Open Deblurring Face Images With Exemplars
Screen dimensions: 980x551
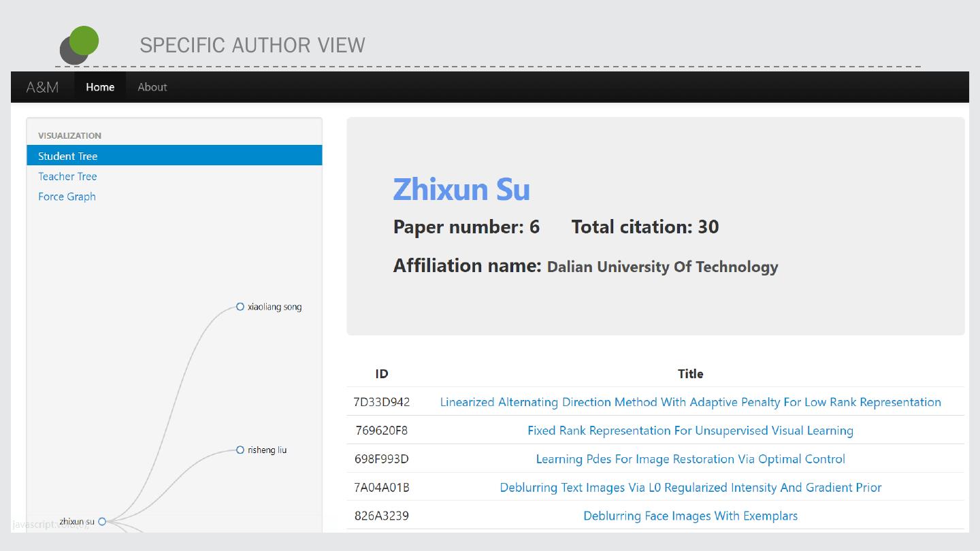pos(690,516)
